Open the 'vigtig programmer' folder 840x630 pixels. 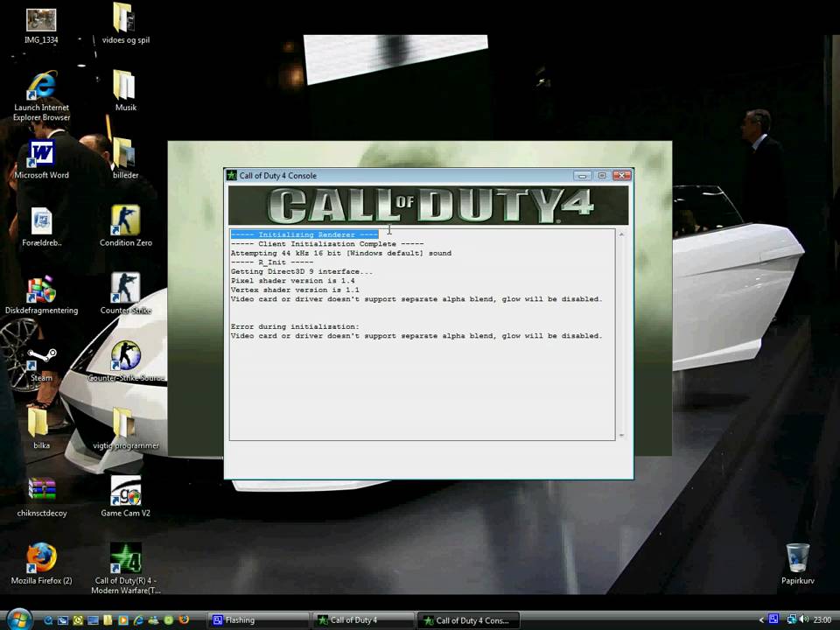click(x=125, y=429)
